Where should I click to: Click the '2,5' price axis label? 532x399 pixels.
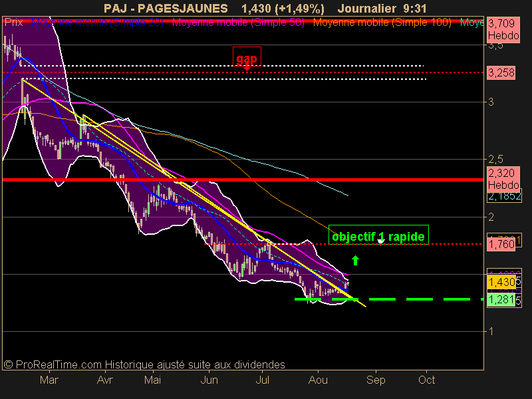(x=495, y=159)
